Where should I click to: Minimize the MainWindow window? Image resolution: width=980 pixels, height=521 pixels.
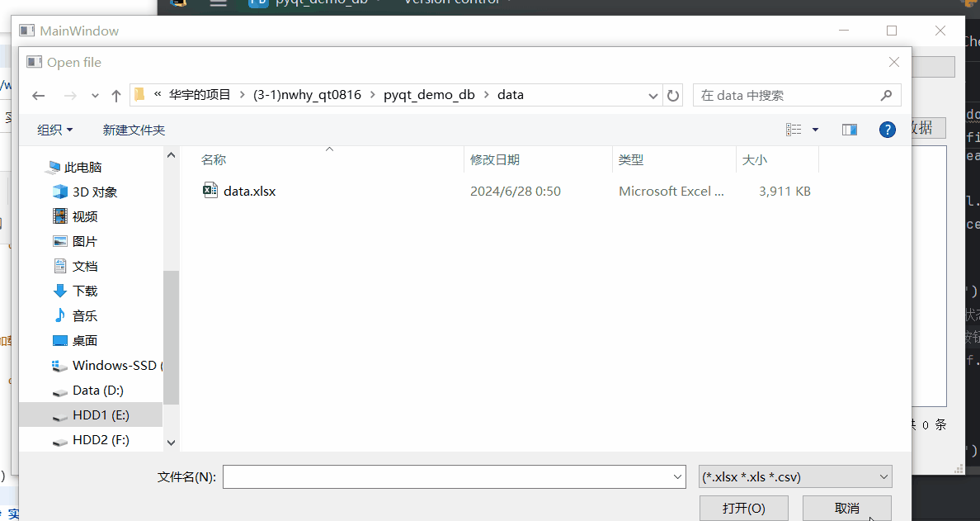point(844,31)
